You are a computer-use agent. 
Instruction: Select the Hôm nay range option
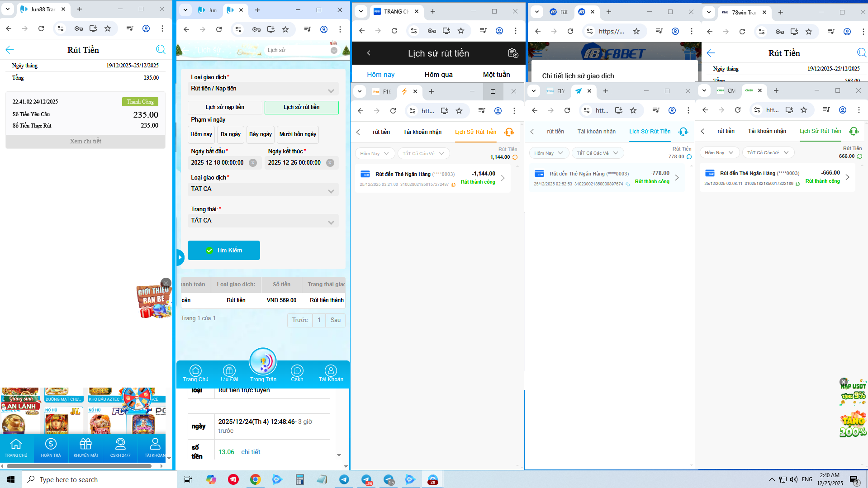click(x=201, y=134)
